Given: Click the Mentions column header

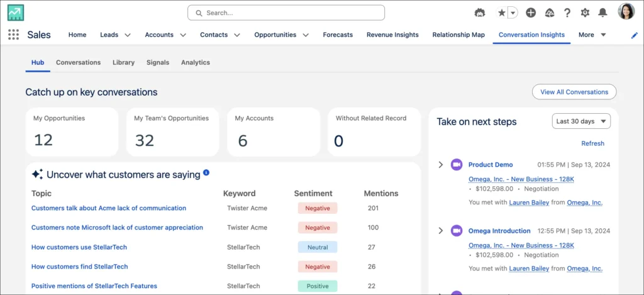Looking at the screenshot, I should click(x=381, y=193).
